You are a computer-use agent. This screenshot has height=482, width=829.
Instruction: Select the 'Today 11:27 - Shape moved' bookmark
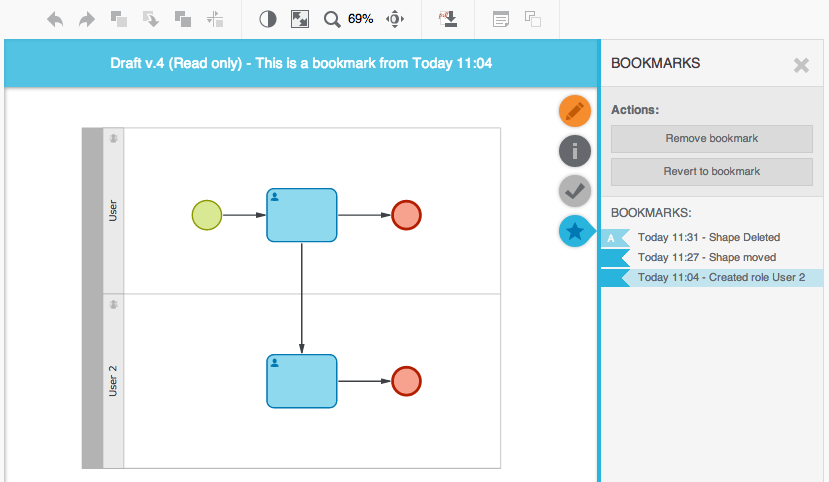coord(706,257)
